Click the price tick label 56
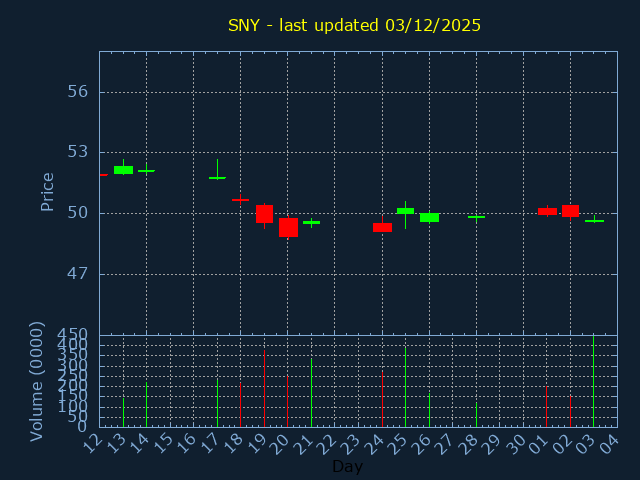This screenshot has width=640, height=480. point(78,91)
